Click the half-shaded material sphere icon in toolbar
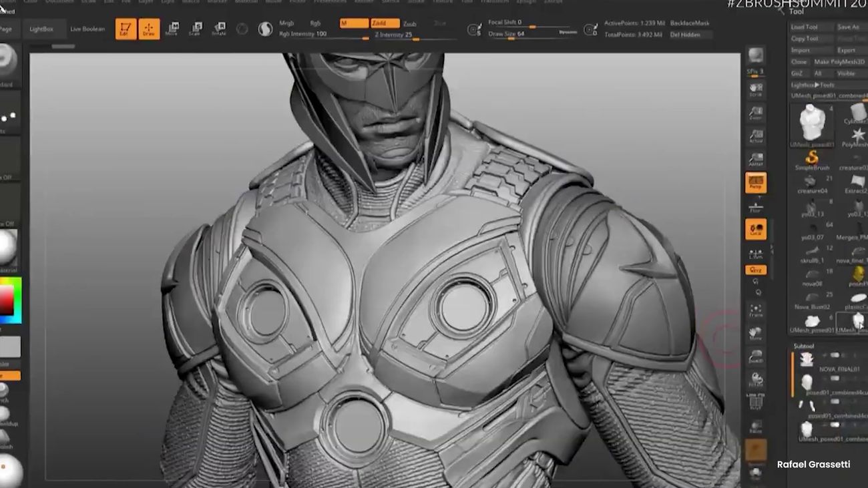Screen dimensions: 868x488 tap(265, 29)
